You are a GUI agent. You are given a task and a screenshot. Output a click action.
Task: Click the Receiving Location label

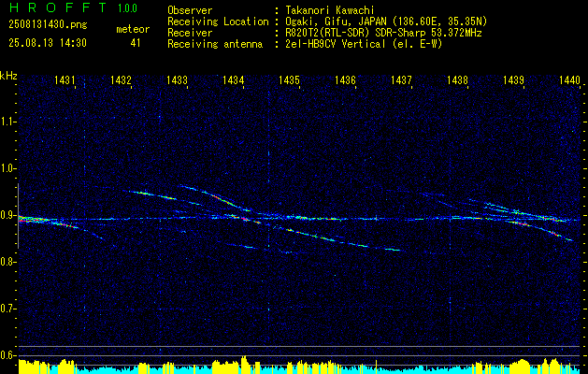click(218, 22)
